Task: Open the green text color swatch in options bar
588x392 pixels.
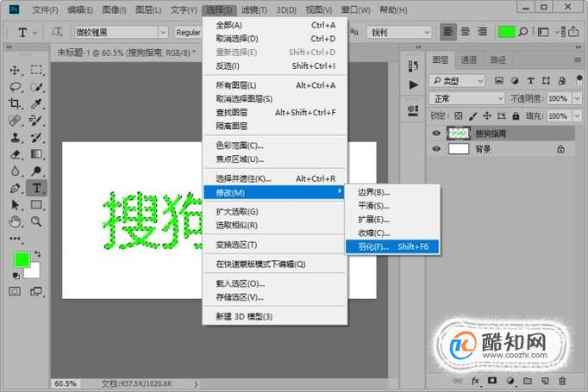Action: point(506,32)
